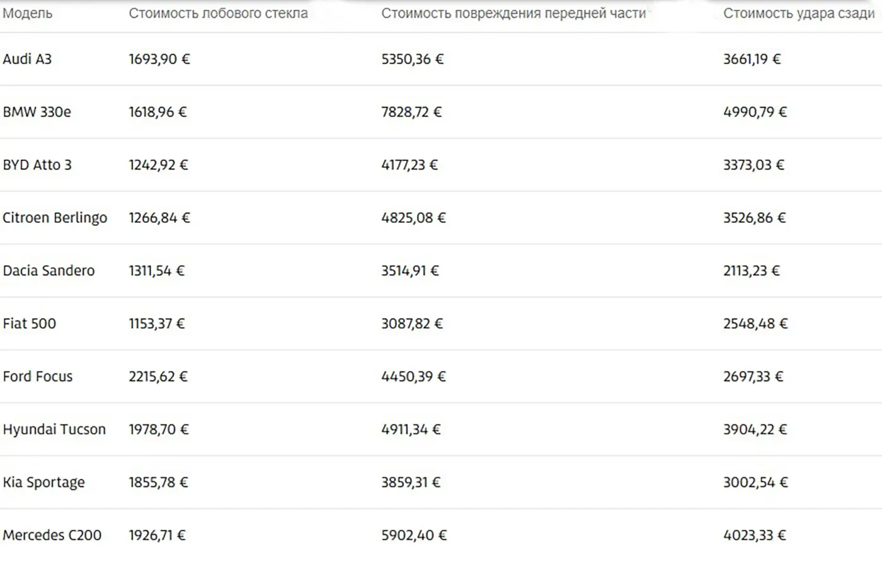Screen dimensions: 882x588
Task: Select the Mercedes C200 model cell
Action: coord(52,535)
